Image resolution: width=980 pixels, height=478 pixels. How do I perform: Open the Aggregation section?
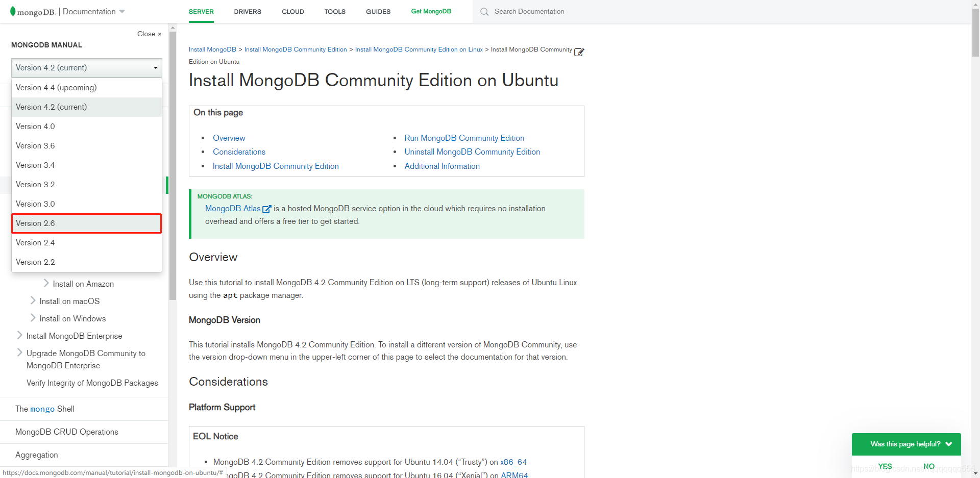(37, 455)
